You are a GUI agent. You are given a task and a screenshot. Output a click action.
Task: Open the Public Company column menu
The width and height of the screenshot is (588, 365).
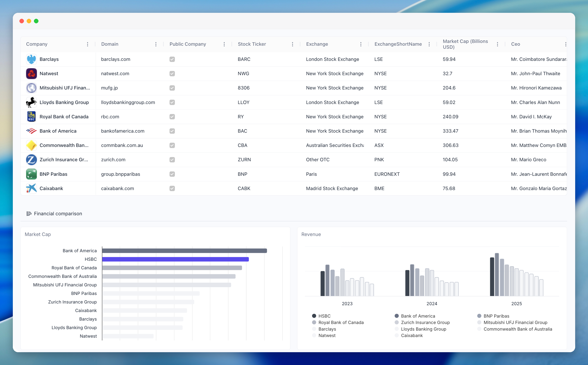pyautogui.click(x=224, y=44)
